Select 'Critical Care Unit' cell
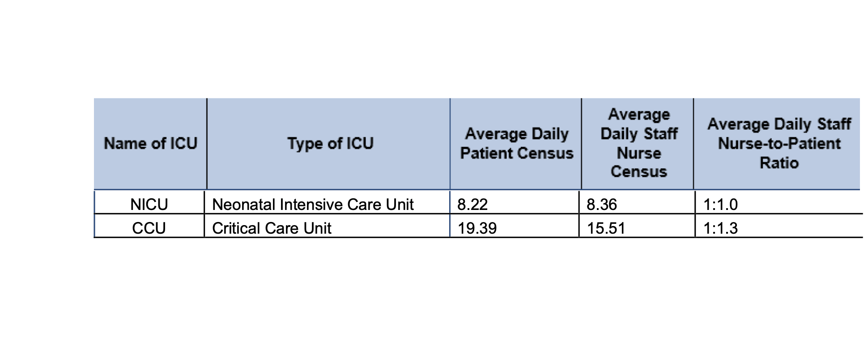The image size is (868, 342). click(x=272, y=228)
